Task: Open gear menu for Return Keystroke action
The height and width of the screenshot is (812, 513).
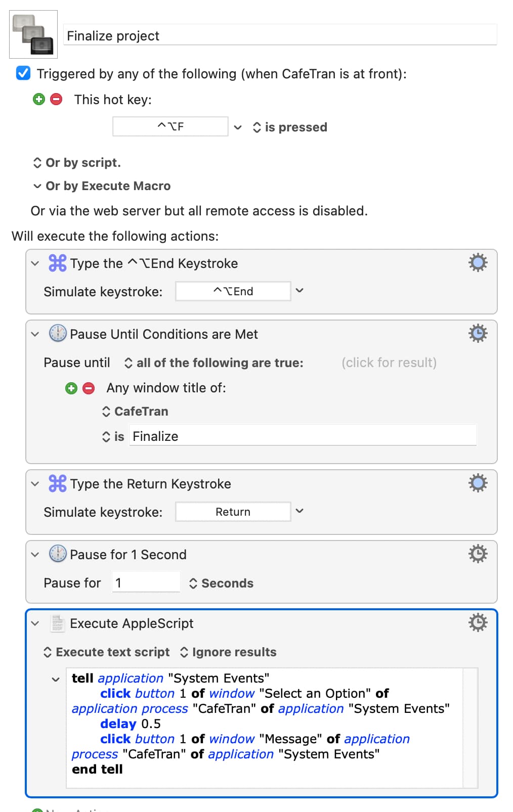Action: pyautogui.click(x=478, y=483)
